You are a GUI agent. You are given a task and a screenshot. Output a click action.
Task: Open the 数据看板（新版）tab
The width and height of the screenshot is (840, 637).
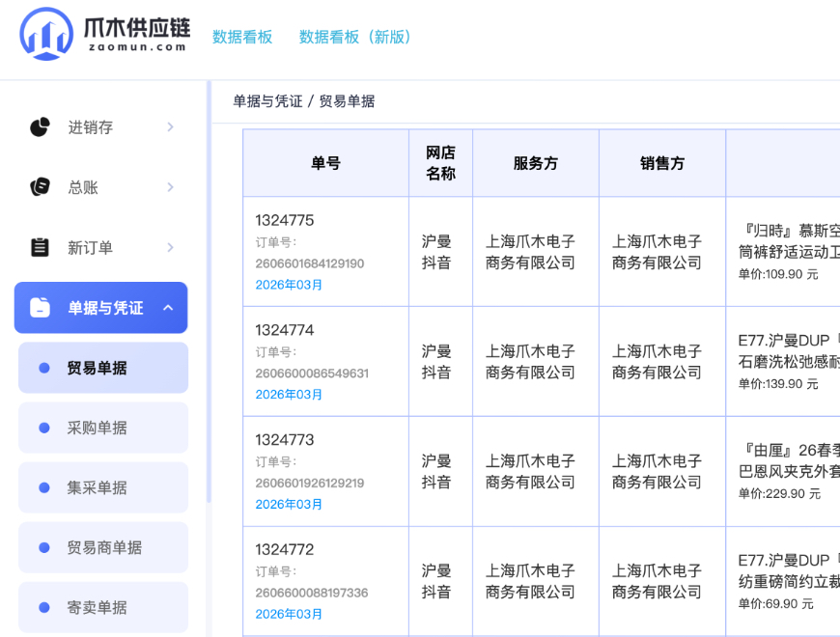tap(355, 37)
